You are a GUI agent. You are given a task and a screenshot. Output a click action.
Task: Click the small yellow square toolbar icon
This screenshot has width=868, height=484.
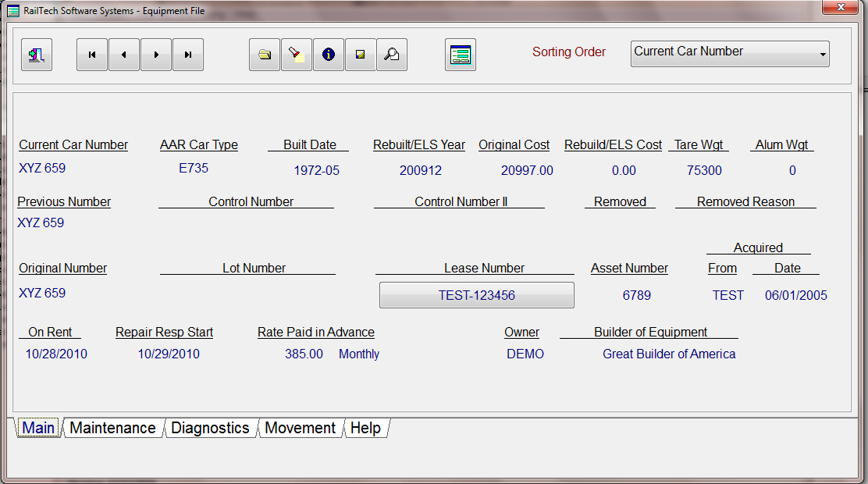(361, 55)
